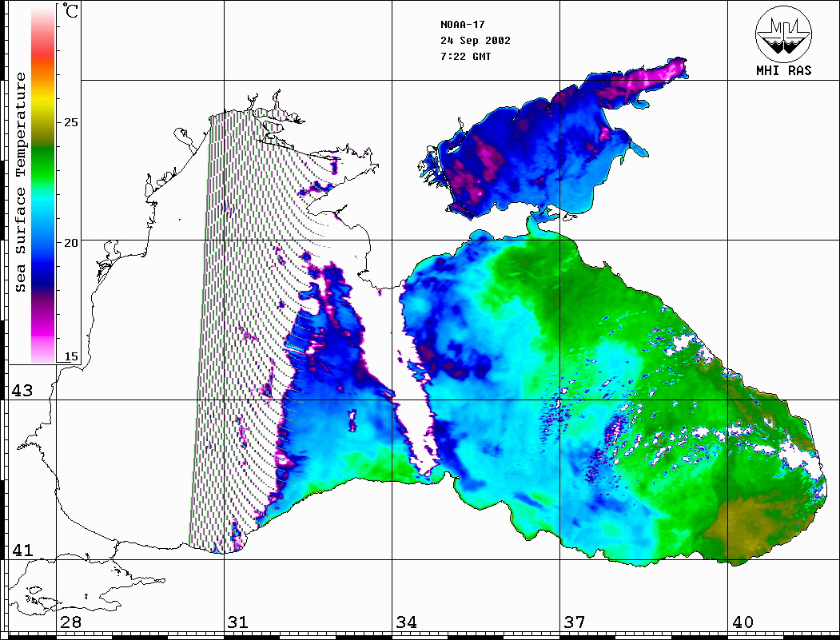This screenshot has width=840, height=640.
Task: Click the 25 tick on temperature scale
Action: [x=70, y=122]
